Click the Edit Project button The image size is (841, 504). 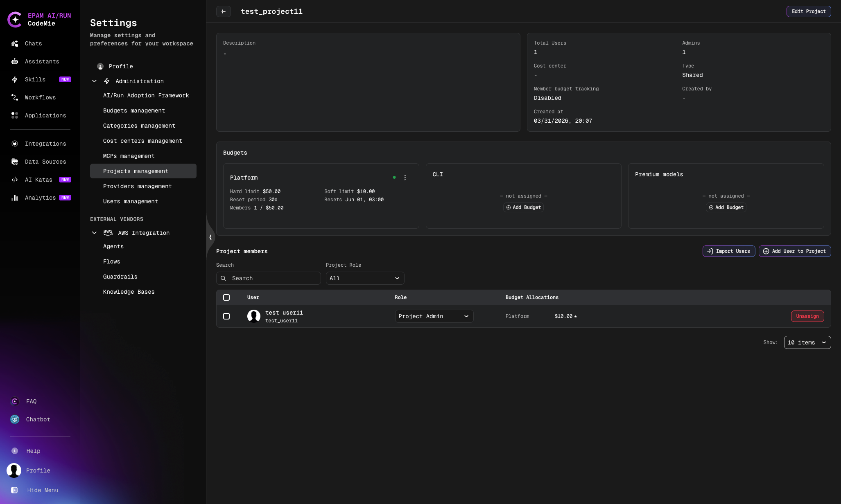click(809, 11)
